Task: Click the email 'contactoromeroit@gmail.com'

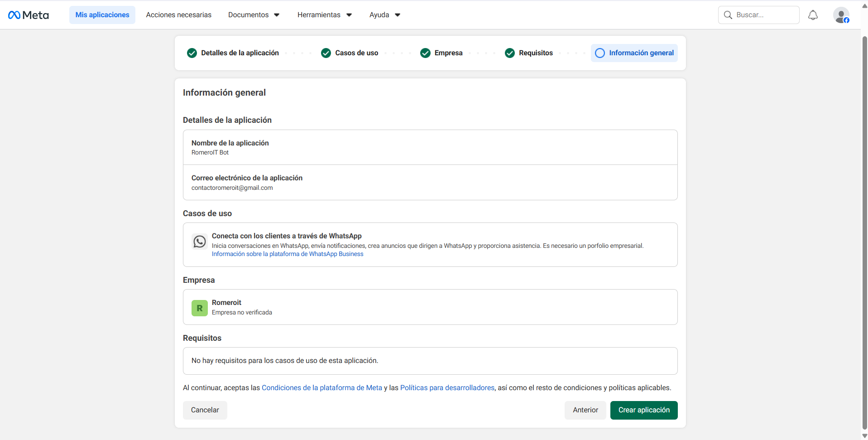Action: pyautogui.click(x=232, y=188)
